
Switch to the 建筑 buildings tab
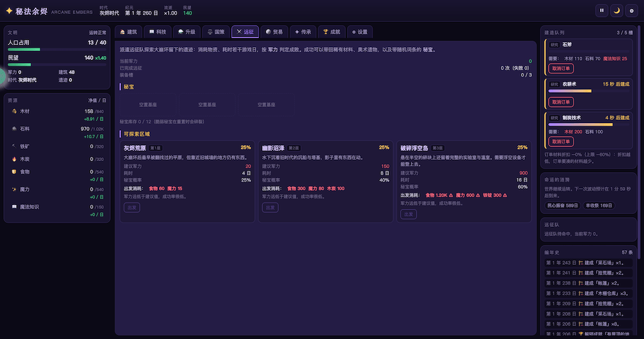coord(129,32)
